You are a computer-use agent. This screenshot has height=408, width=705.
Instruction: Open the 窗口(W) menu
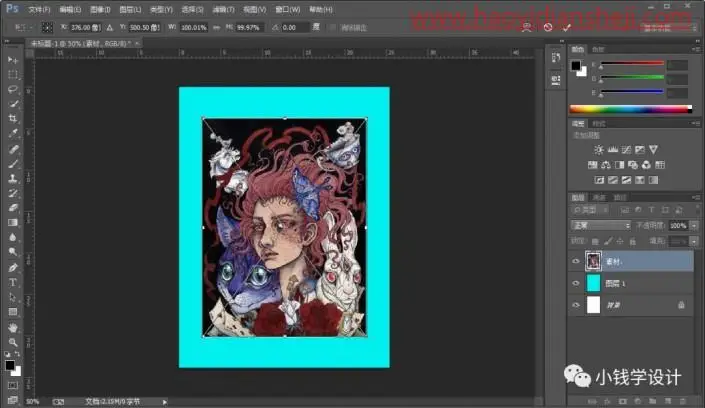coord(288,9)
